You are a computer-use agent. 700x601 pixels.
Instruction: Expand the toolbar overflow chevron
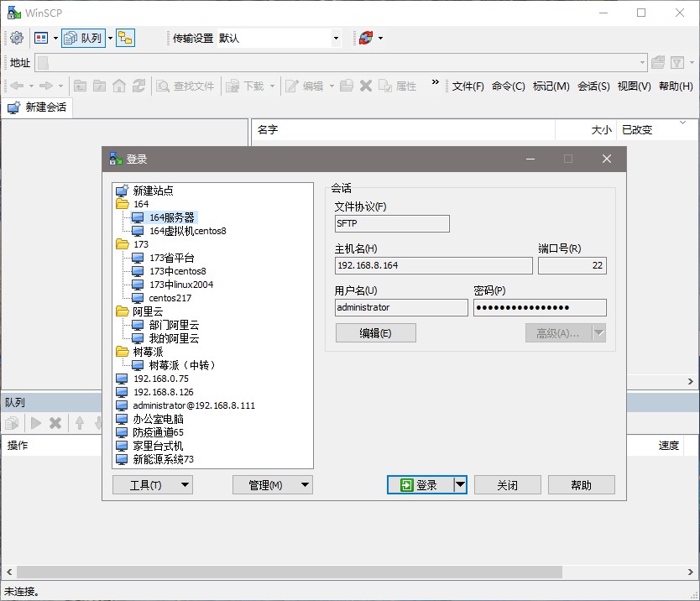436,82
